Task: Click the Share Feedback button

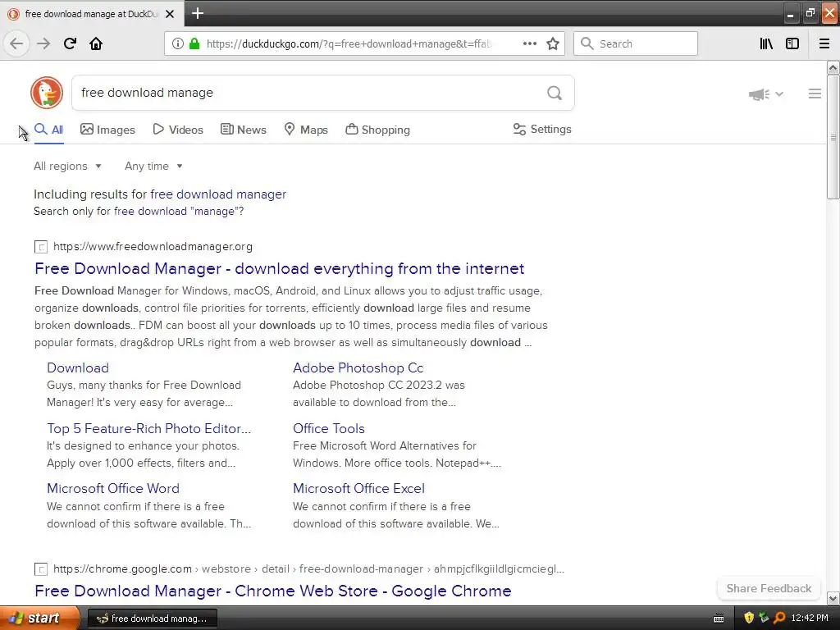Action: pyautogui.click(x=769, y=588)
